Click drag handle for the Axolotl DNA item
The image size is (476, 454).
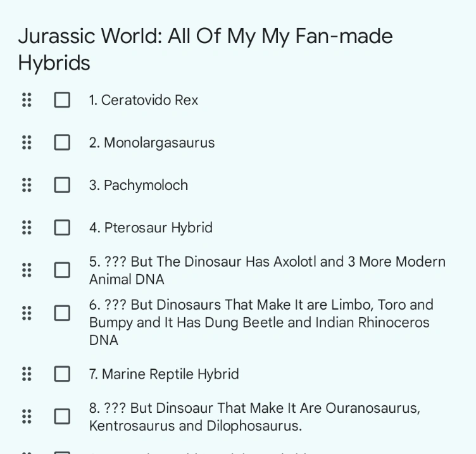[x=26, y=270]
